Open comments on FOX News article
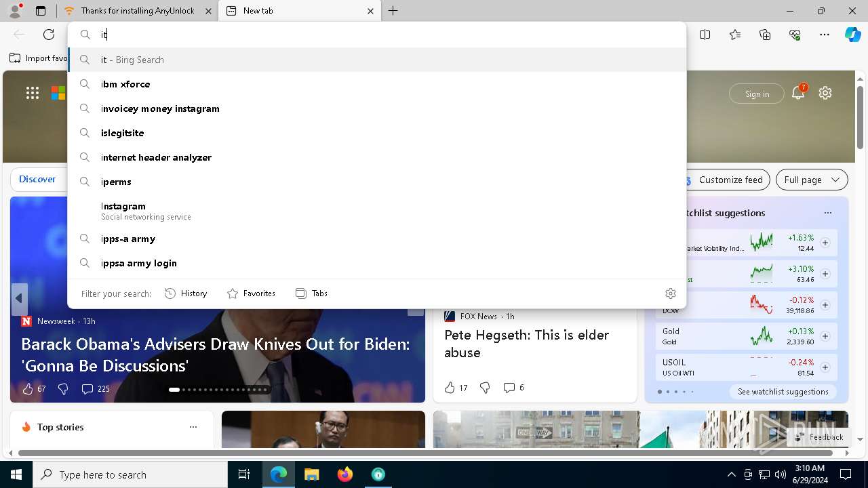Screen dimensions: 868x488 click(513, 388)
